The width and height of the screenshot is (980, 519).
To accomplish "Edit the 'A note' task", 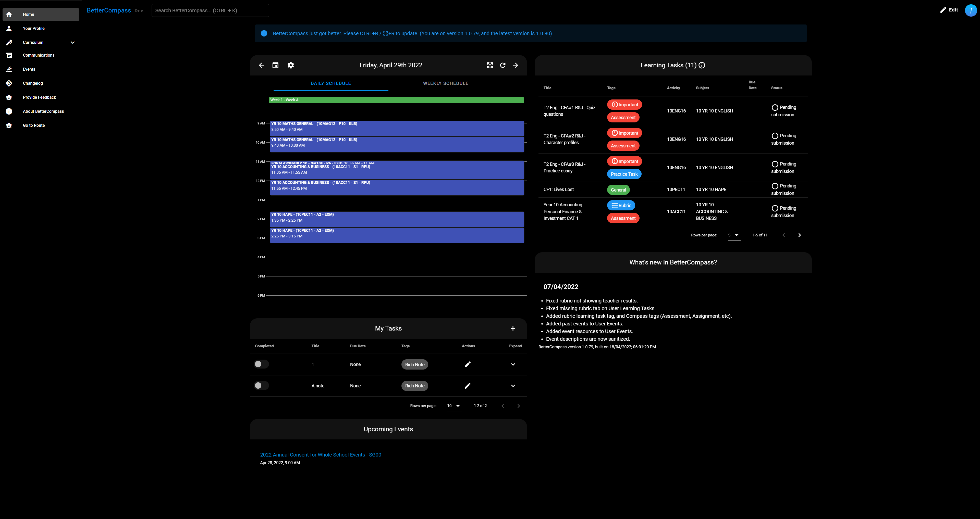I will tap(468, 386).
